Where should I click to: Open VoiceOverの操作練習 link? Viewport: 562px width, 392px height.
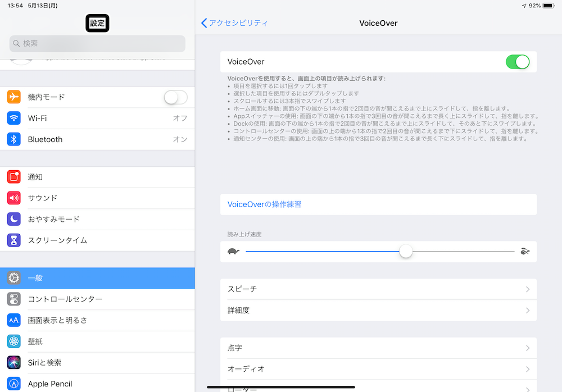click(x=378, y=204)
